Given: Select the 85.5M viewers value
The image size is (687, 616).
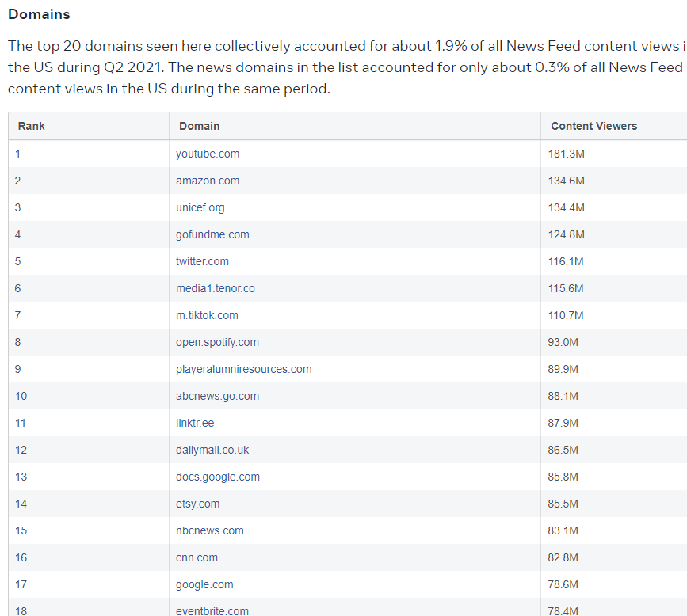Looking at the screenshot, I should tap(563, 504).
